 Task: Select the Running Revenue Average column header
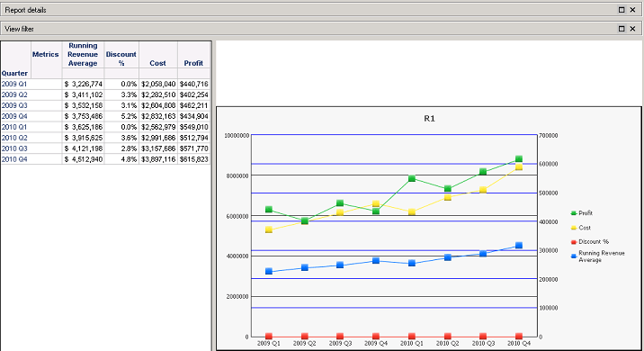coord(83,54)
